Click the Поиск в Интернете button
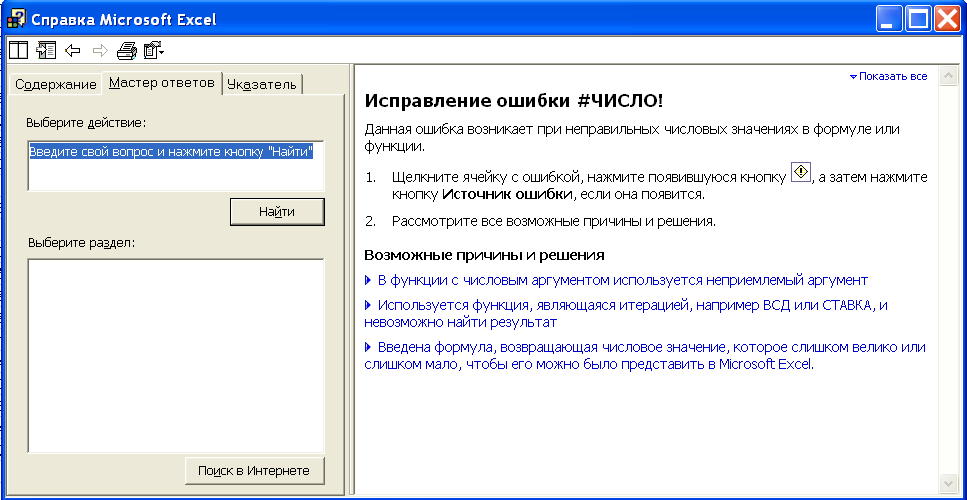The height and width of the screenshot is (500, 967). 253,471
